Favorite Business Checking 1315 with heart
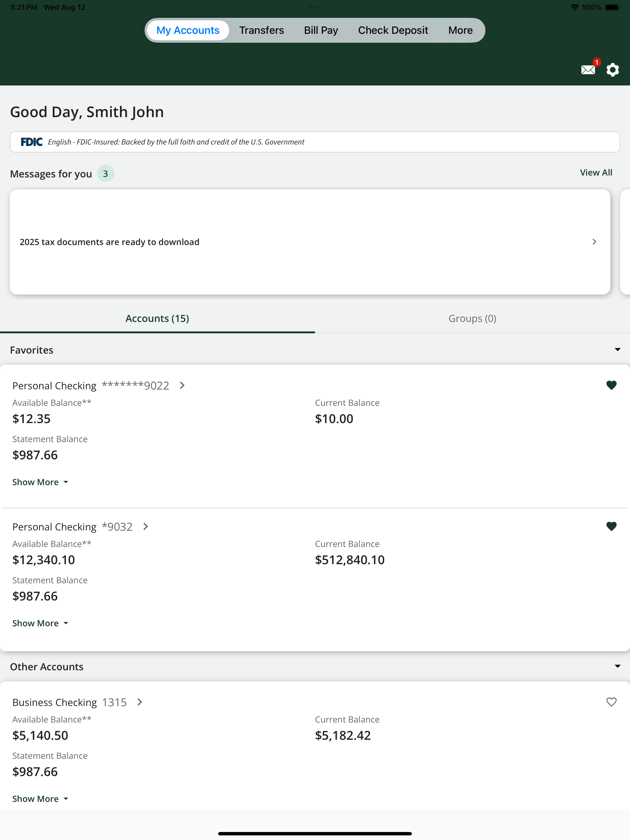This screenshot has height=840, width=630. point(611,702)
